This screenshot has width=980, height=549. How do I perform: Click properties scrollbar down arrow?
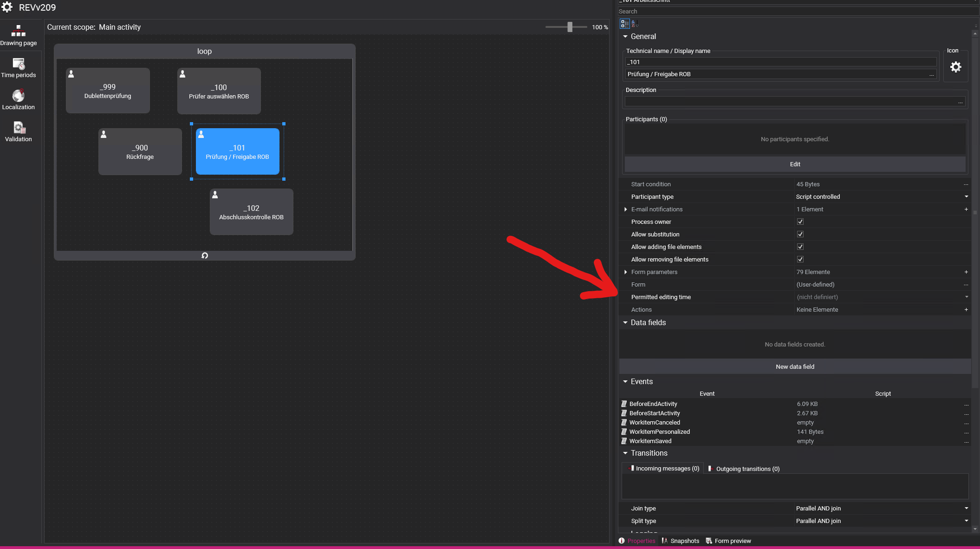[975, 529]
